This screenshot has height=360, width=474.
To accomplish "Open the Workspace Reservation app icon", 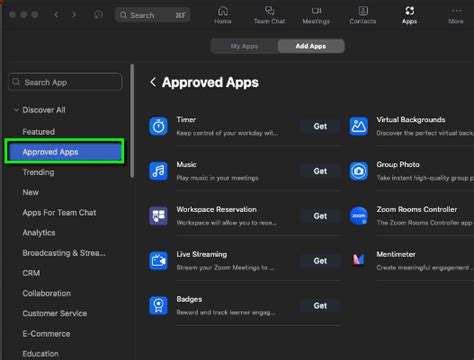I will 158,216.
